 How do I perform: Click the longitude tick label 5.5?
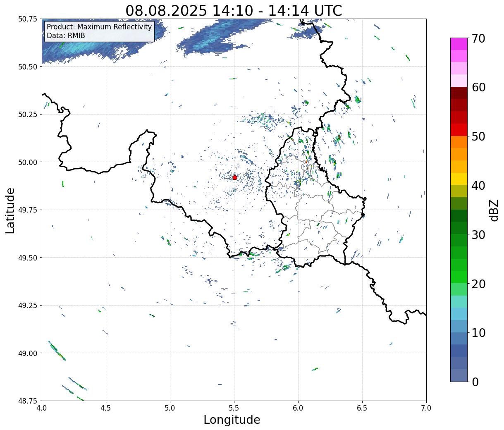pyautogui.click(x=234, y=408)
